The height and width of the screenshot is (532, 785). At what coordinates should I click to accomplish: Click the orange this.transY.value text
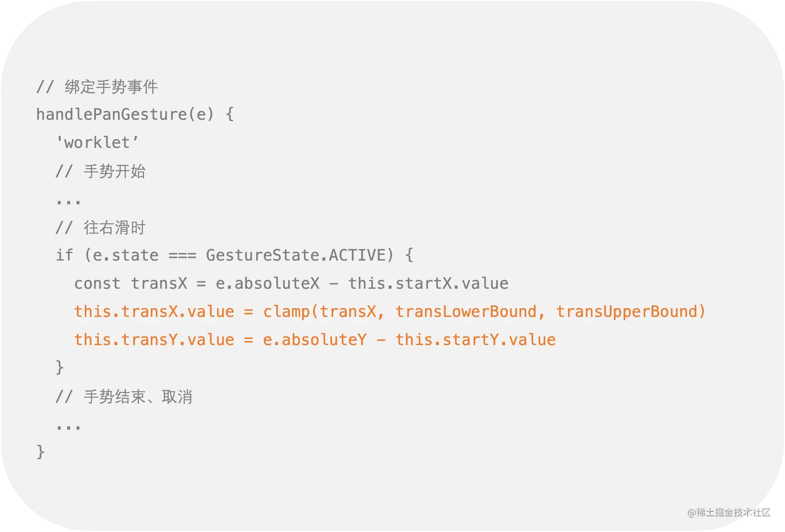pyautogui.click(x=154, y=339)
